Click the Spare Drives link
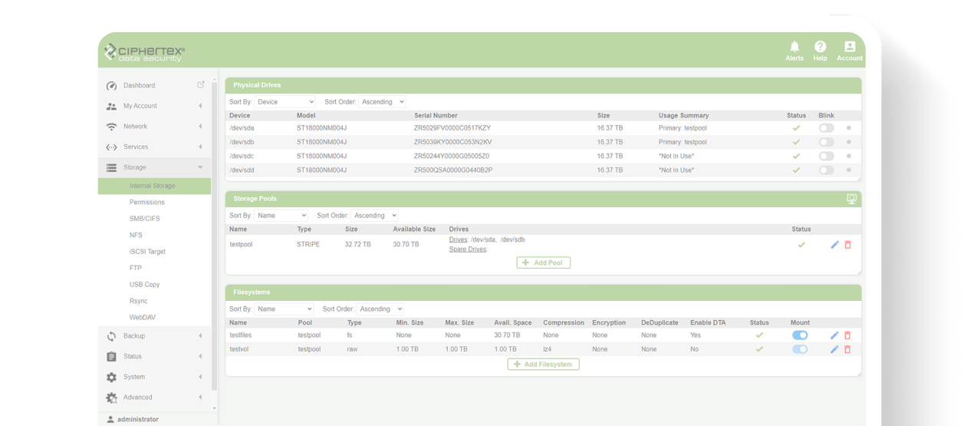 pyautogui.click(x=468, y=249)
